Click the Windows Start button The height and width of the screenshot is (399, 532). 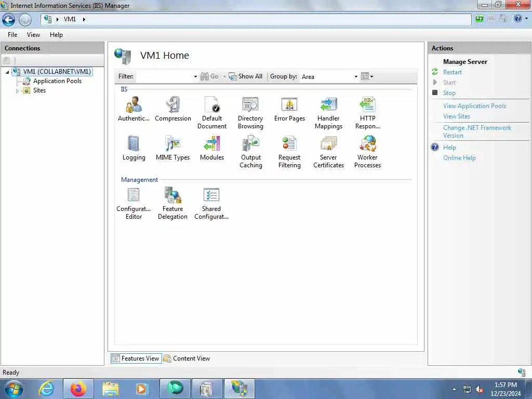[14, 389]
